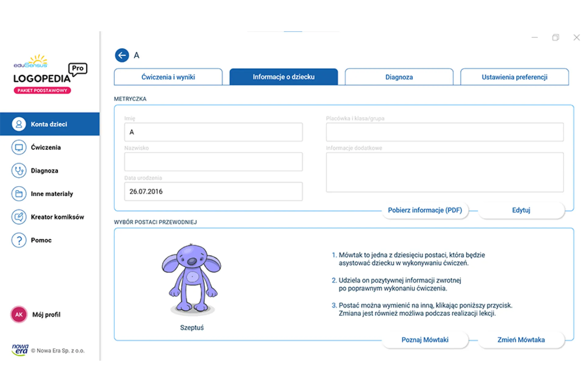The height and width of the screenshot is (392, 586).
Task: Click the Nazwisko input field
Action: (x=213, y=162)
